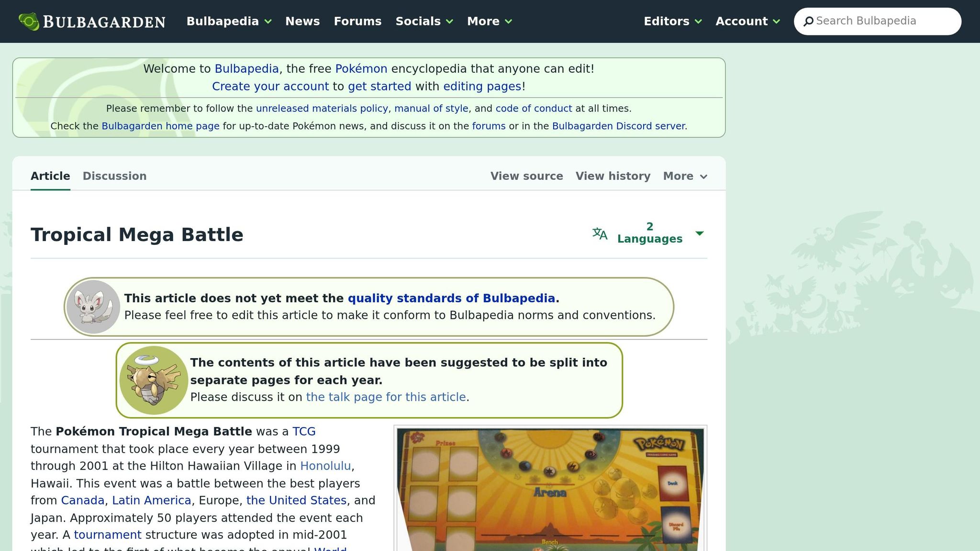
Task: Click the Bulbagarden wordmark text
Action: 104,22
